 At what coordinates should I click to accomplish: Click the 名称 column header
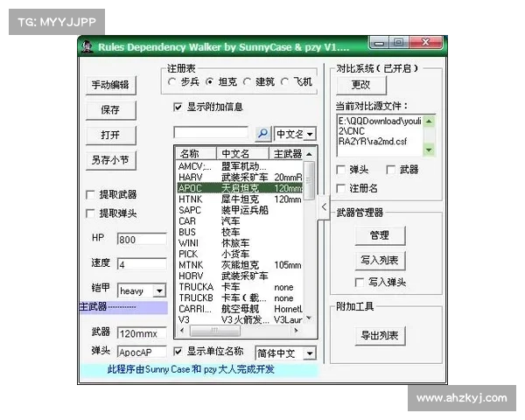[x=195, y=153]
